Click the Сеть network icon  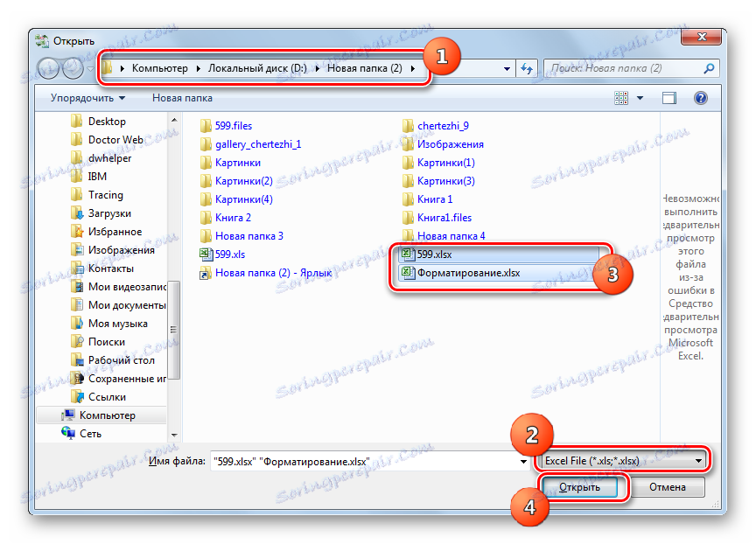[68, 433]
